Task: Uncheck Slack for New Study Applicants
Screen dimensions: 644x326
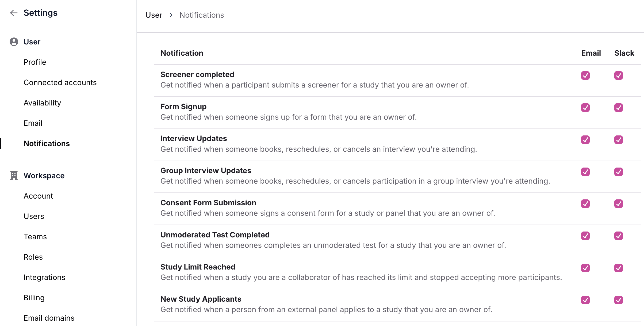Action: click(x=618, y=300)
